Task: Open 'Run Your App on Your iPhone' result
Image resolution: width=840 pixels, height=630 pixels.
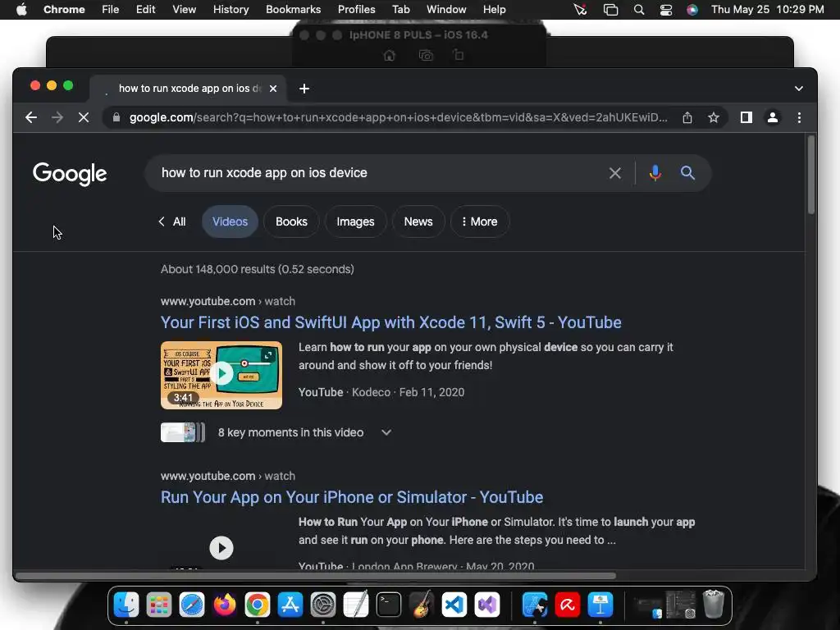Action: (x=352, y=497)
